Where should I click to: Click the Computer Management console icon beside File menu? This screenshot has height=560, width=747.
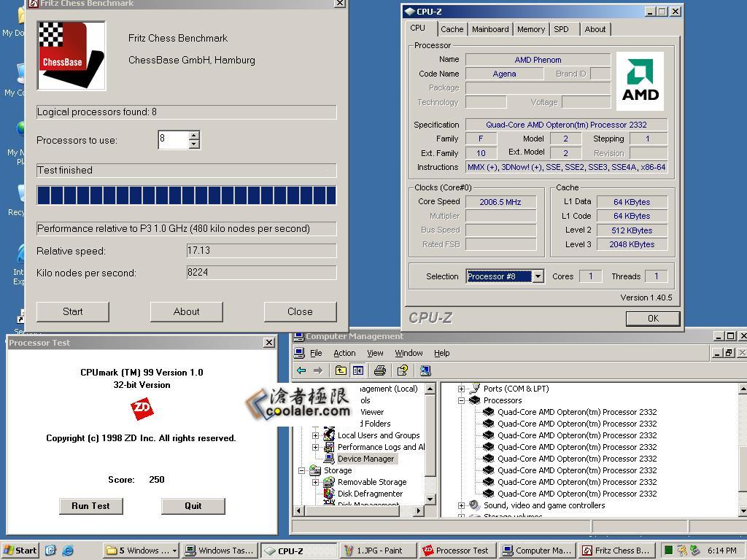299,353
